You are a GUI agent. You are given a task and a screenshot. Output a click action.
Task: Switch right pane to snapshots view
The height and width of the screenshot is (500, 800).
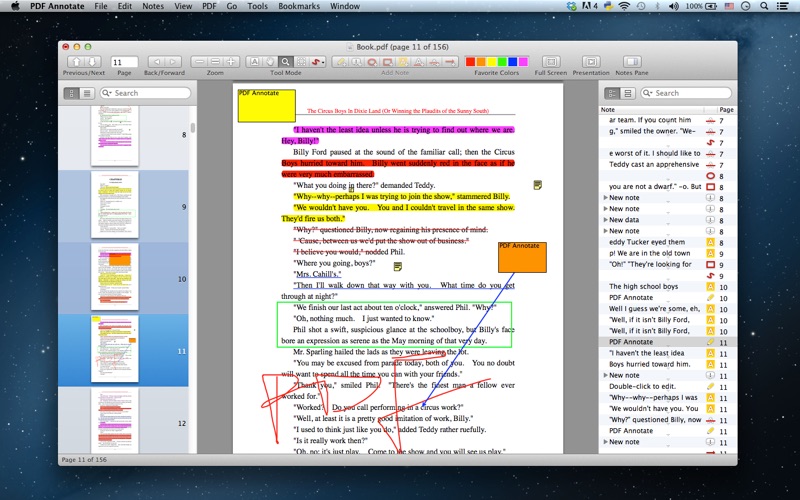pyautogui.click(x=628, y=93)
